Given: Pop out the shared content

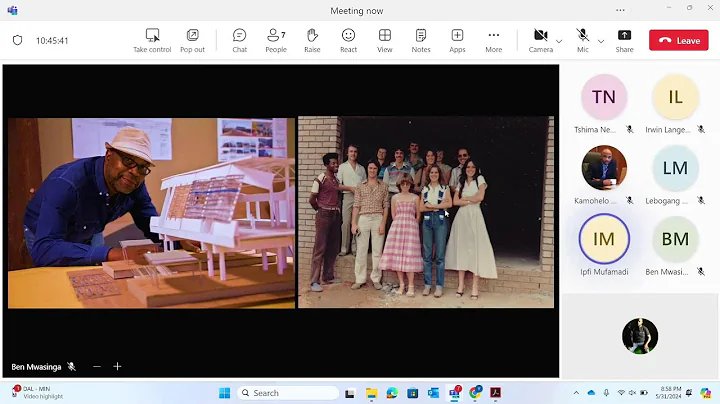Looking at the screenshot, I should pyautogui.click(x=192, y=36).
